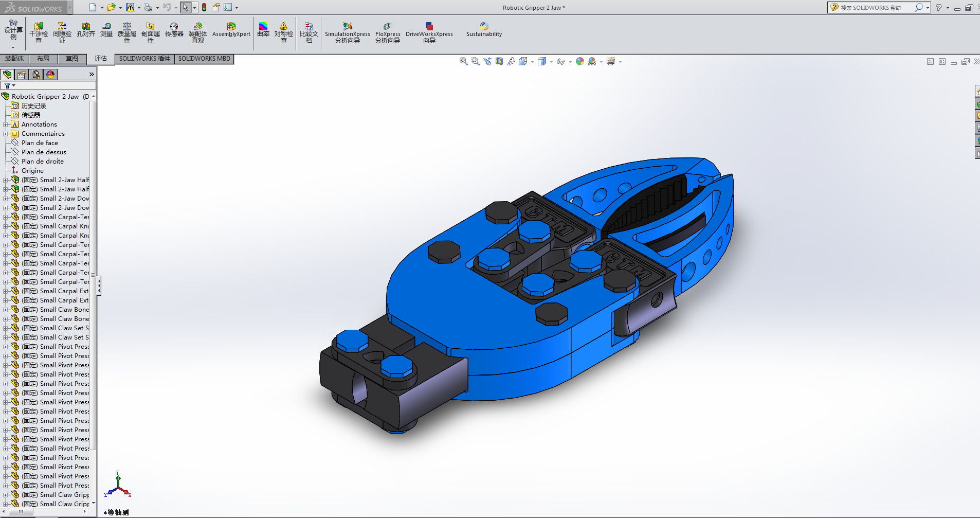Launch AssemblyXpert from the toolbar

coord(231,30)
